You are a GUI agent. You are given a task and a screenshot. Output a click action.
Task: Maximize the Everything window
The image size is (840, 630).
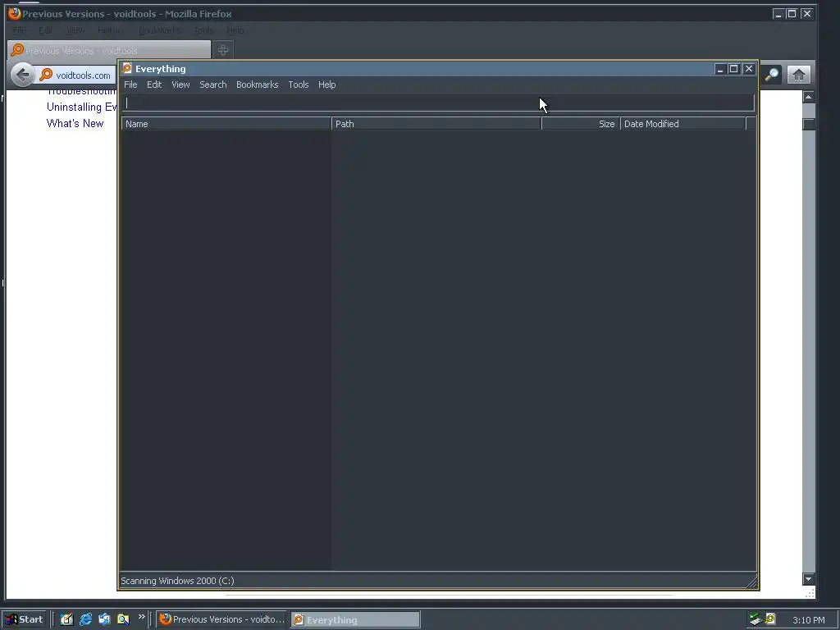(734, 69)
